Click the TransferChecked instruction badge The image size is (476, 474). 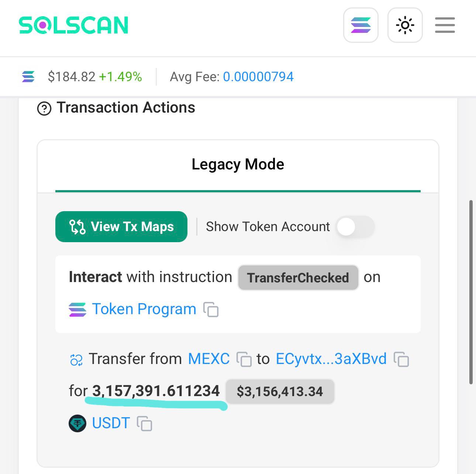298,278
